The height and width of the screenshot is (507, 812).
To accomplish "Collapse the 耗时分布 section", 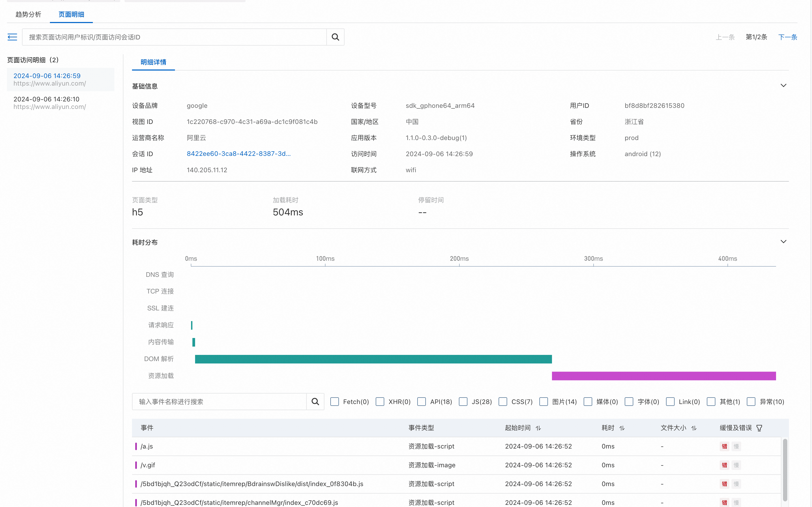I will pyautogui.click(x=783, y=241).
